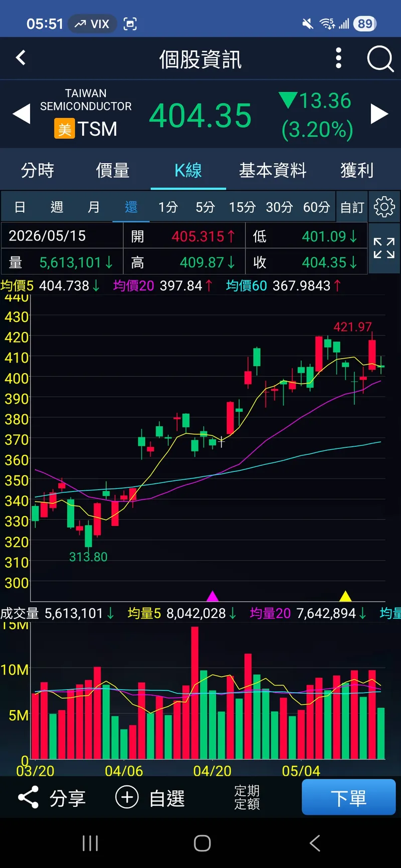The width and height of the screenshot is (401, 868).
Task: Tap the 美 US market badge
Action: (x=65, y=129)
